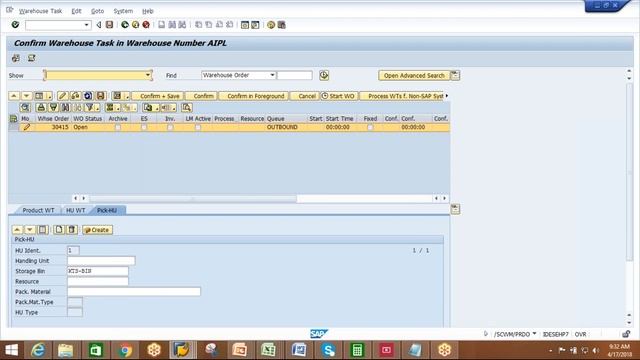Open Skype from the Windows taskbar
640x360 pixels.
click(328, 350)
